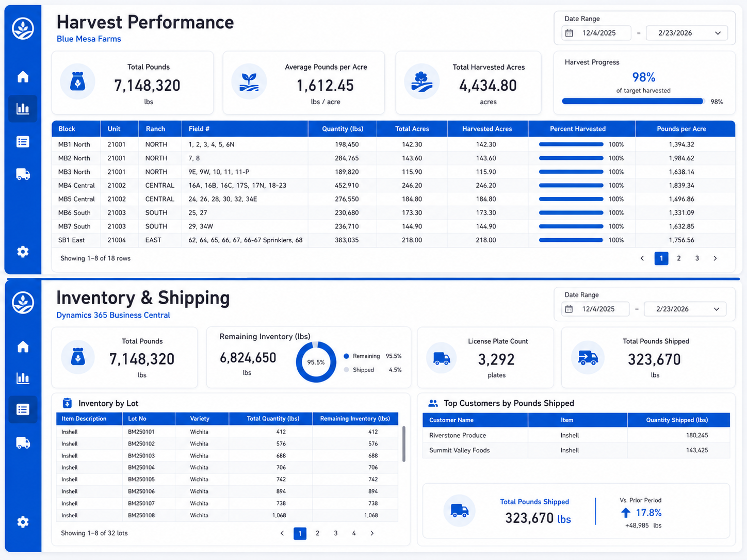Click the License Plate Count truck icon
The height and width of the screenshot is (560, 747).
point(442,357)
